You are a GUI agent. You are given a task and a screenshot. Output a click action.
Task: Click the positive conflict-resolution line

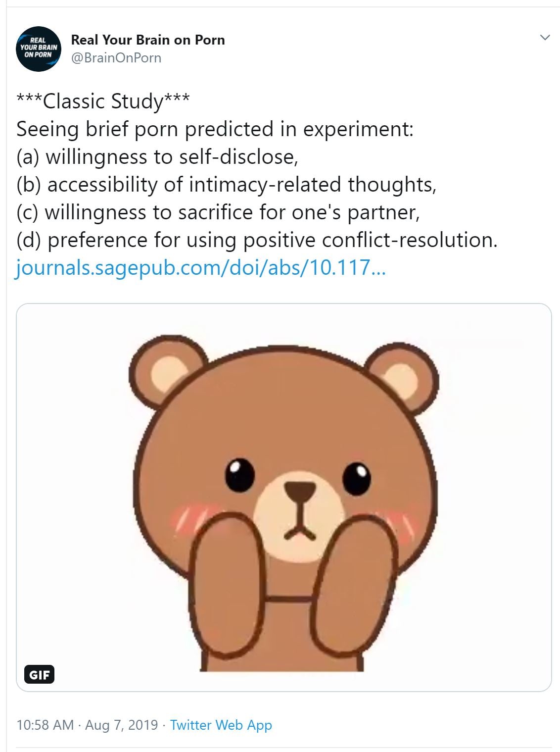point(257,240)
